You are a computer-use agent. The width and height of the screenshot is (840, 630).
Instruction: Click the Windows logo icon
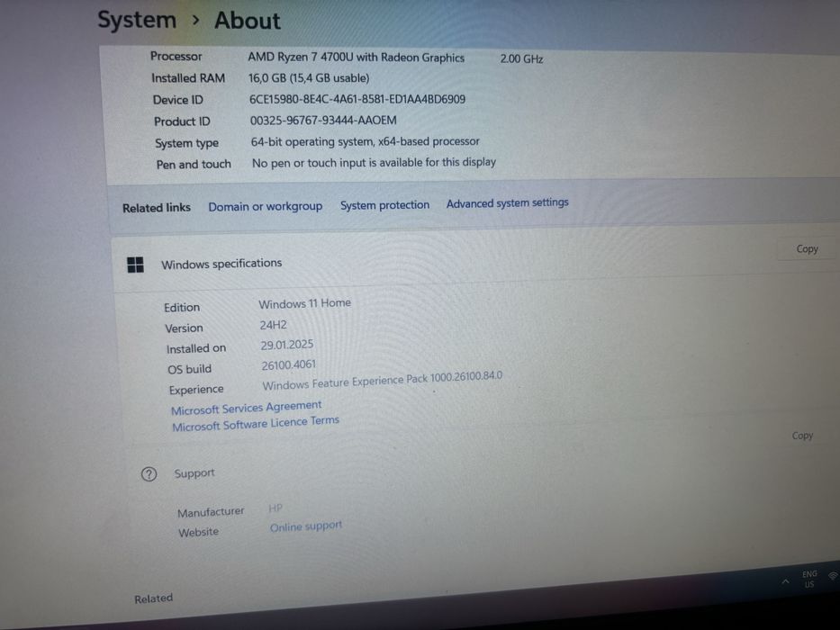tap(136, 265)
